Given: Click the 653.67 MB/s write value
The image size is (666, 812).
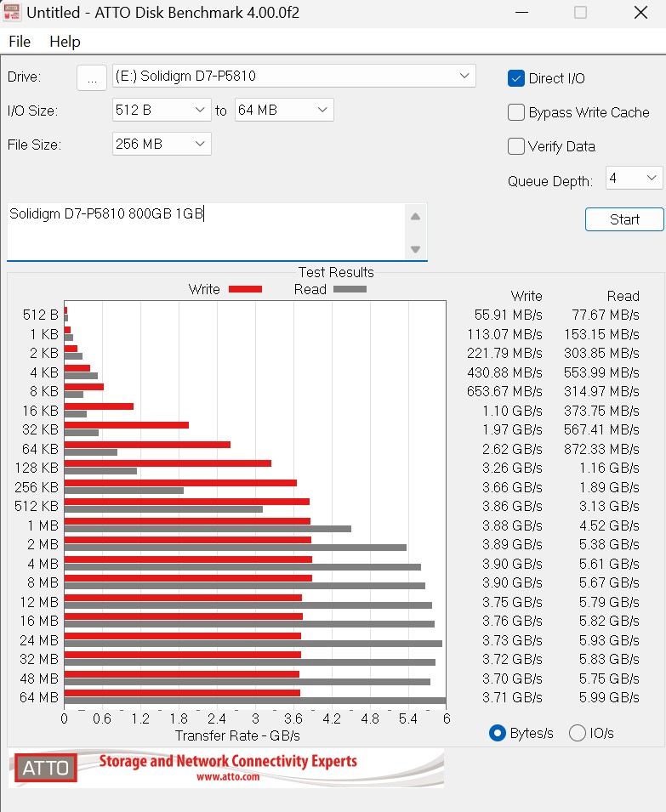Looking at the screenshot, I should pyautogui.click(x=504, y=391).
